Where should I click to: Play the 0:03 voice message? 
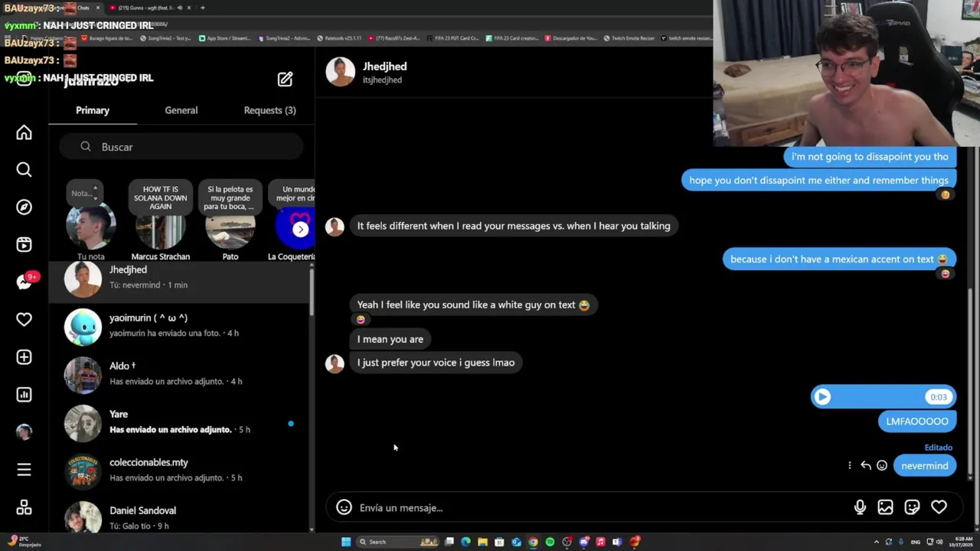click(x=822, y=396)
